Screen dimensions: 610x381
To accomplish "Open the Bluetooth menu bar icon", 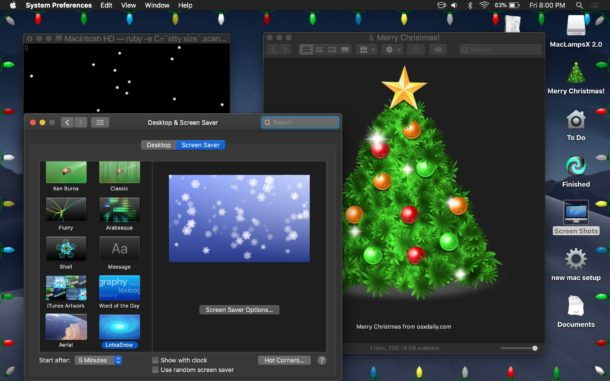I will click(x=470, y=5).
